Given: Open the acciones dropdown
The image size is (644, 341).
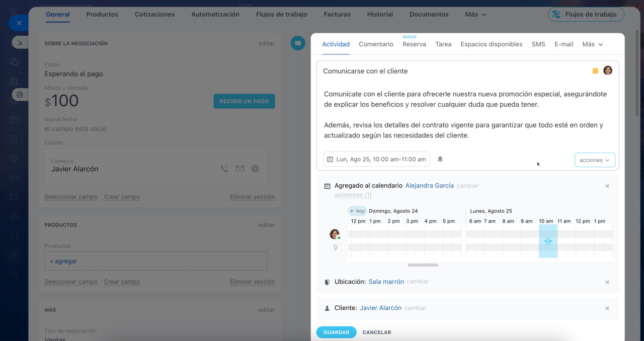Looking at the screenshot, I should click(x=595, y=160).
